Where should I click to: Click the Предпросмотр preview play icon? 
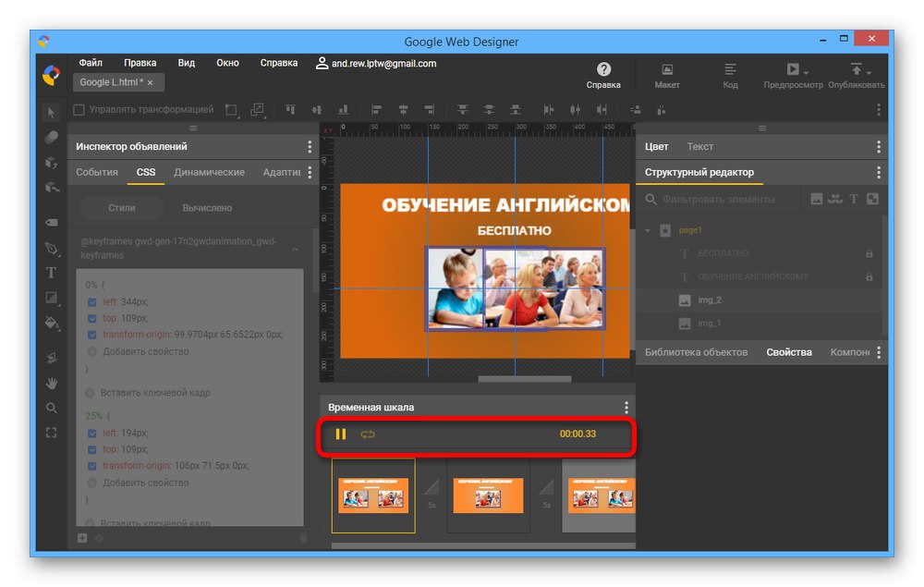click(x=793, y=69)
